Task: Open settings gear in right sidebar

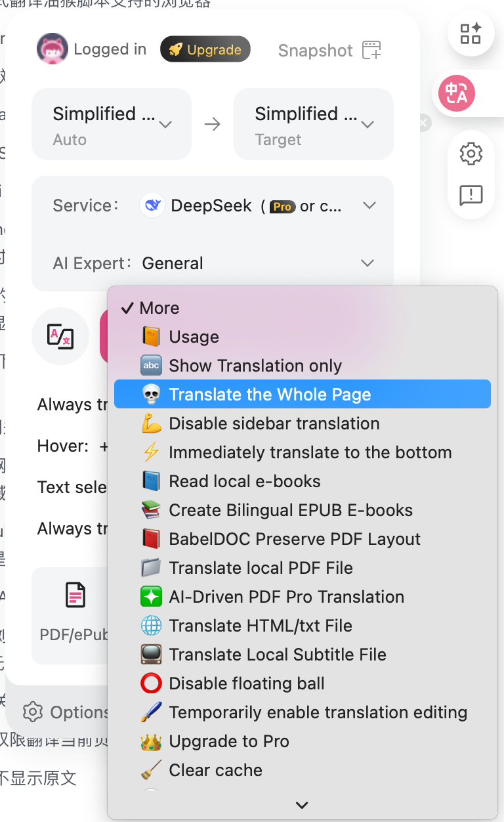Action: coord(471,154)
